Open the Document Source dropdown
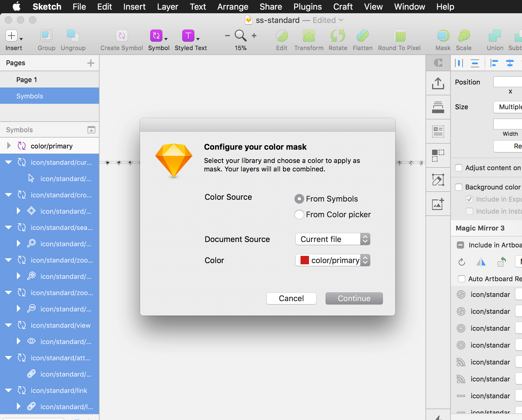Viewport: 522px width, 420px height. point(333,239)
